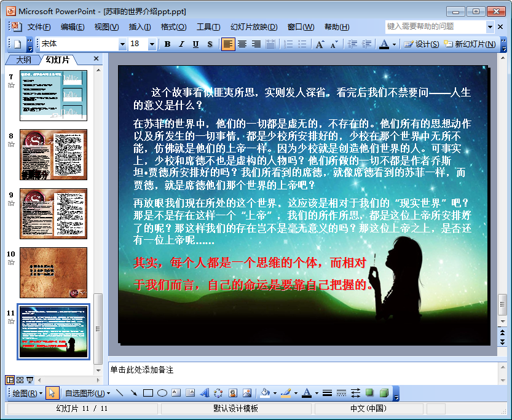Open the font size dropdown

coord(152,44)
